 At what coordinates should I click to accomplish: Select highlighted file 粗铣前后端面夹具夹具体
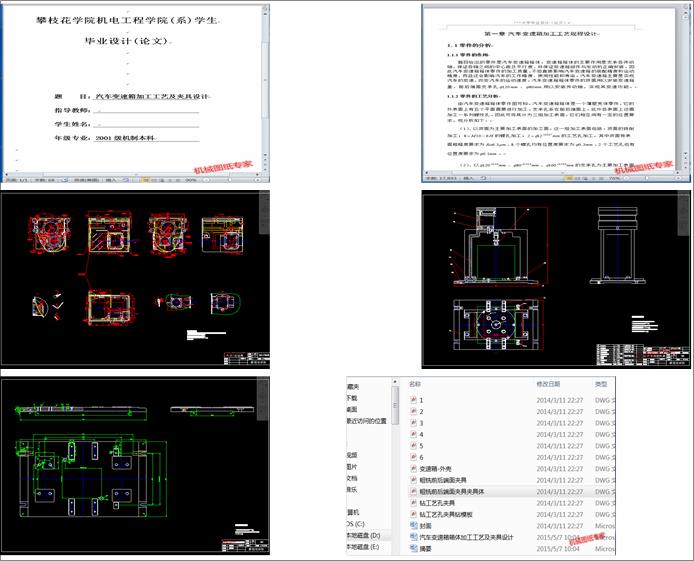click(452, 492)
